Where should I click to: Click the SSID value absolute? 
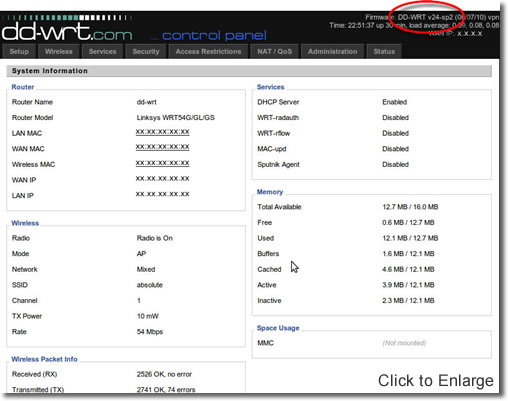pos(150,285)
